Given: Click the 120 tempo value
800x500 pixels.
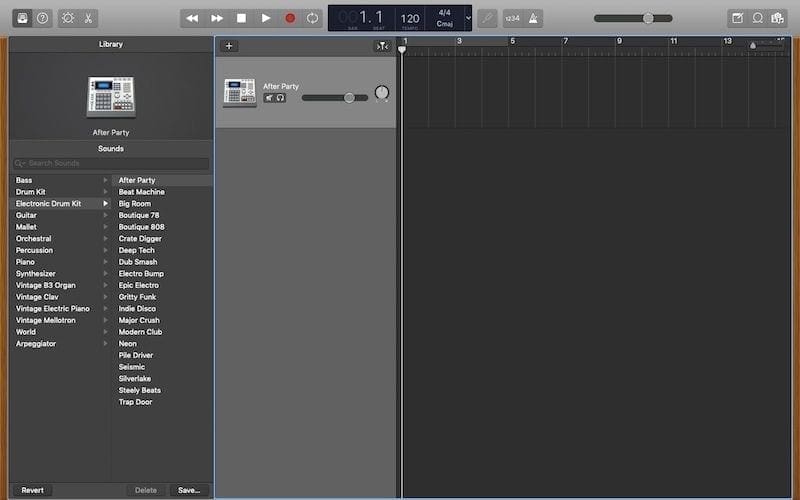Looking at the screenshot, I should click(x=410, y=19).
